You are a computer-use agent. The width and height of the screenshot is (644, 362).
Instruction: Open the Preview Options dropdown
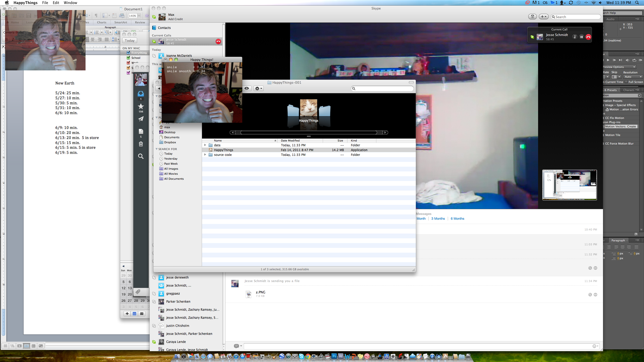pos(620,67)
